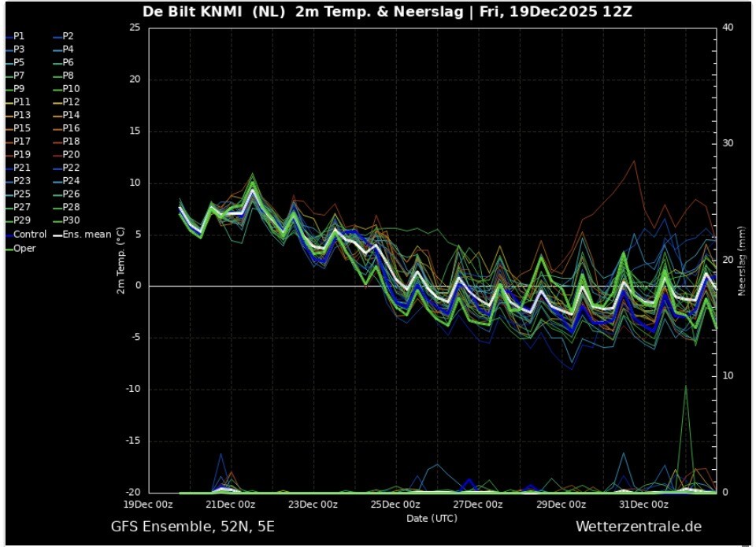The width and height of the screenshot is (756, 547).
Task: Click the Wetterzentrale.de credit text
Action: (x=639, y=527)
